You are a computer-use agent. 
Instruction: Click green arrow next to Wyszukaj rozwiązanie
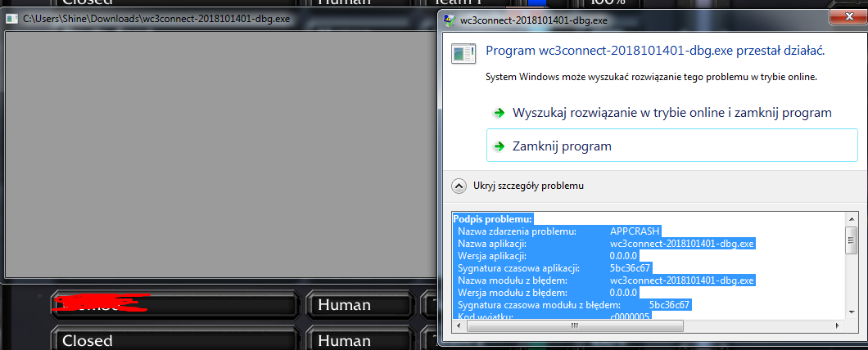tap(500, 113)
